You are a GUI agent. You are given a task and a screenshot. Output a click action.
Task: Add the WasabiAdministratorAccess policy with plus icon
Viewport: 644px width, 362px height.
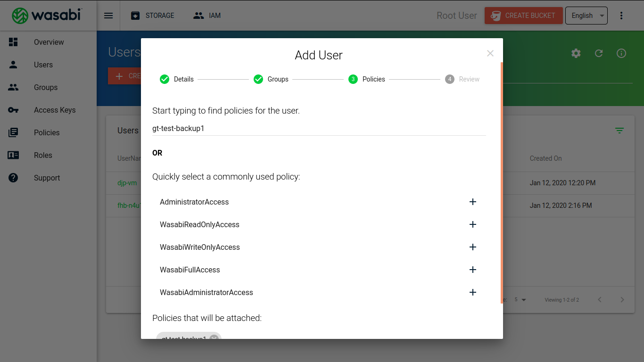click(473, 292)
